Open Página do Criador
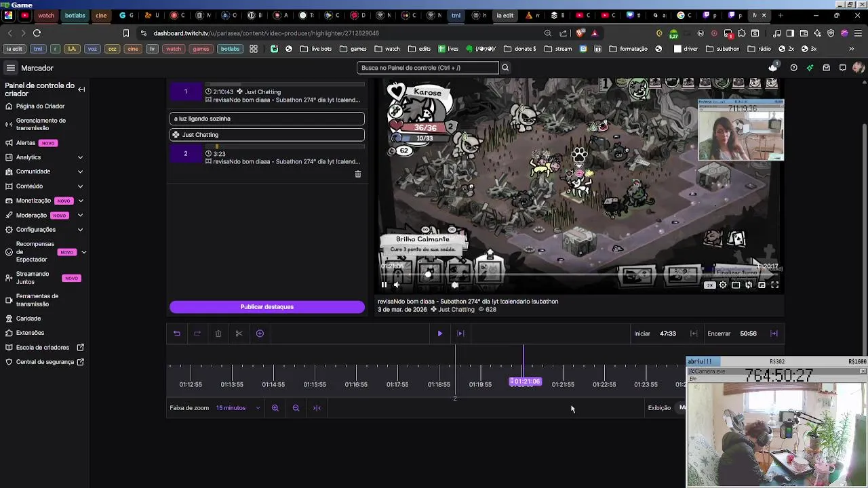 tap(40, 106)
